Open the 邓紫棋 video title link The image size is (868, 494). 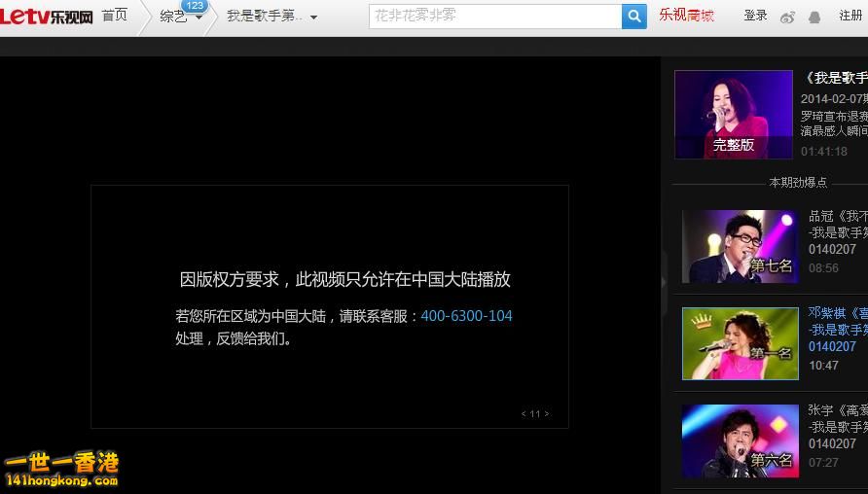(837, 313)
